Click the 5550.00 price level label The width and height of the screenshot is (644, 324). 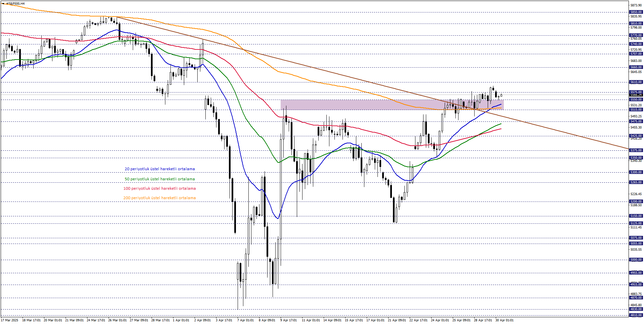pos(636,100)
